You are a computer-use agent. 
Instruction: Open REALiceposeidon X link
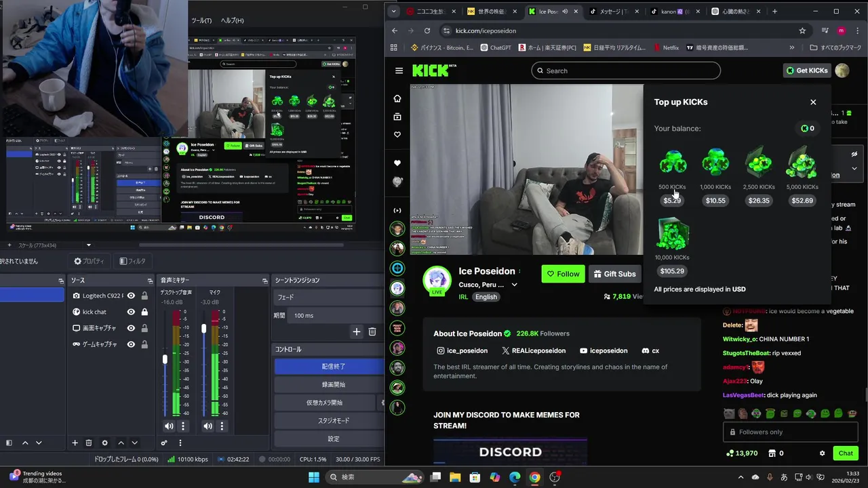coord(534,351)
